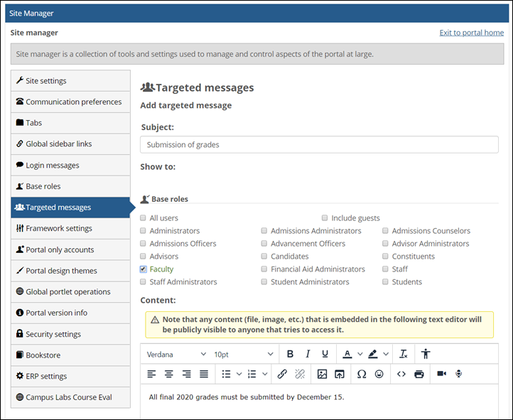This screenshot has height=420, width=513.
Task: Apply underline formatting
Action: coord(325,354)
